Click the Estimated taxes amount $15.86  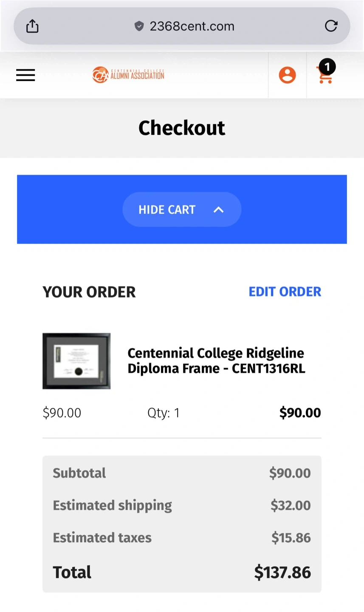pos(291,538)
